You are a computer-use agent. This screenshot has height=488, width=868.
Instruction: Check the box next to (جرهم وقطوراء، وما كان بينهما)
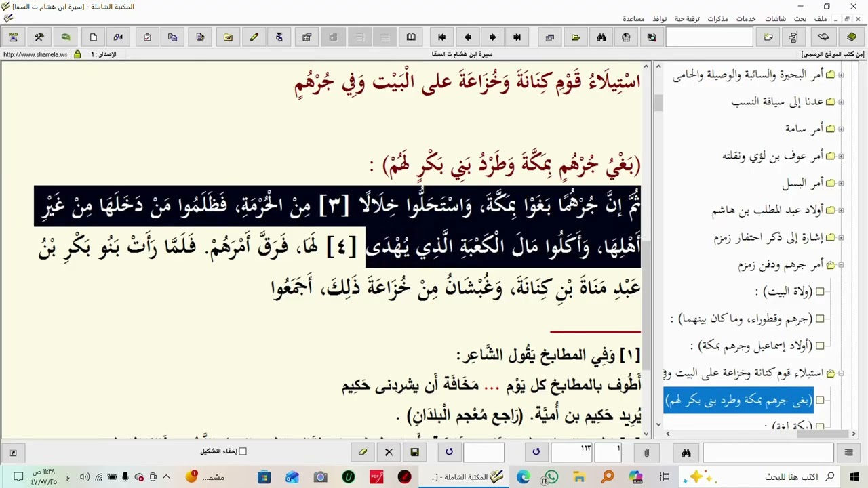click(820, 319)
